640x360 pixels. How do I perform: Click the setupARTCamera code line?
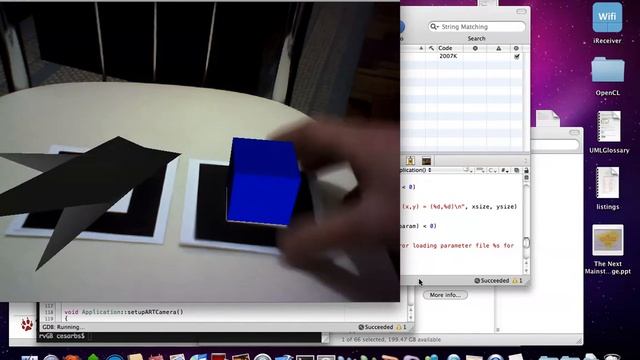point(124,312)
